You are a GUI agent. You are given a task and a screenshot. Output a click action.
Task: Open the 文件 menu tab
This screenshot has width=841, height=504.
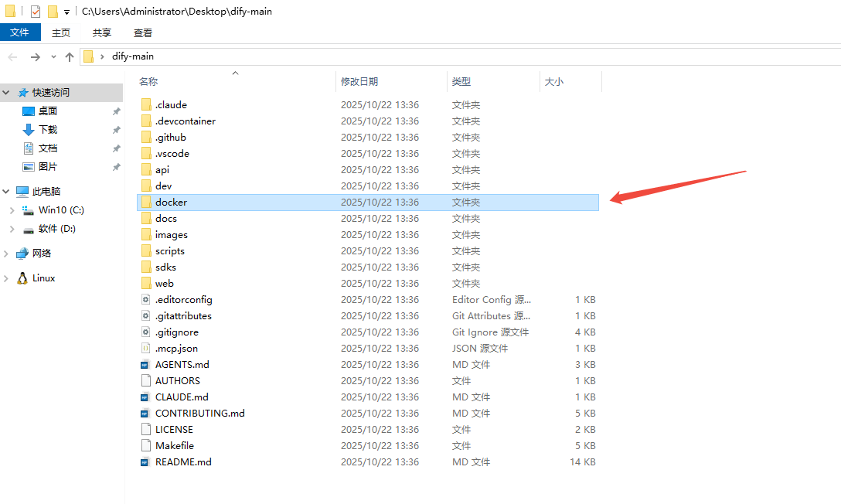[19, 32]
